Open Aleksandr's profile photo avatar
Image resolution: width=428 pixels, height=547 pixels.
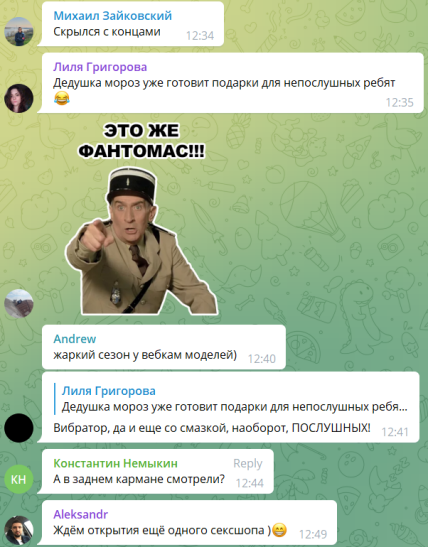(19, 530)
